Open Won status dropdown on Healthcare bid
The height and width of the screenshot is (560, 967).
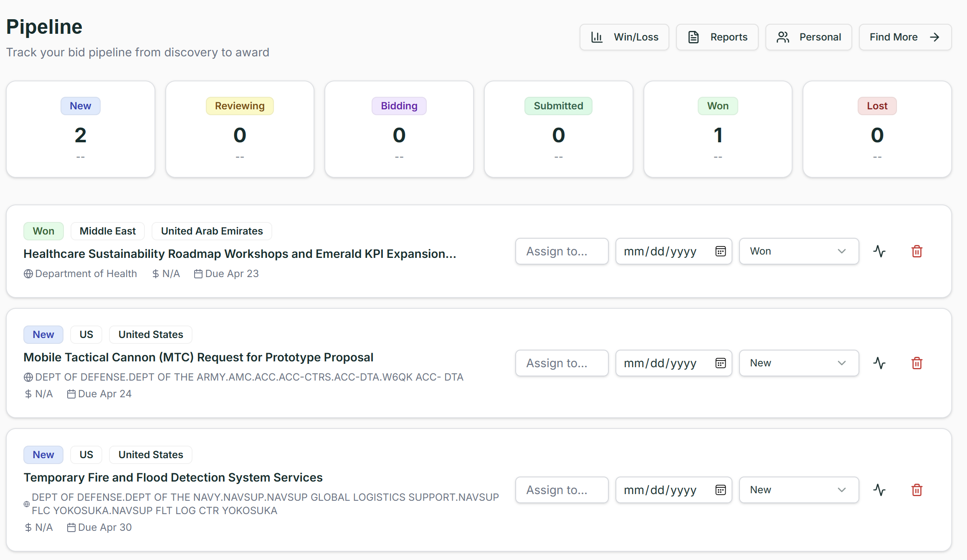pyautogui.click(x=798, y=251)
